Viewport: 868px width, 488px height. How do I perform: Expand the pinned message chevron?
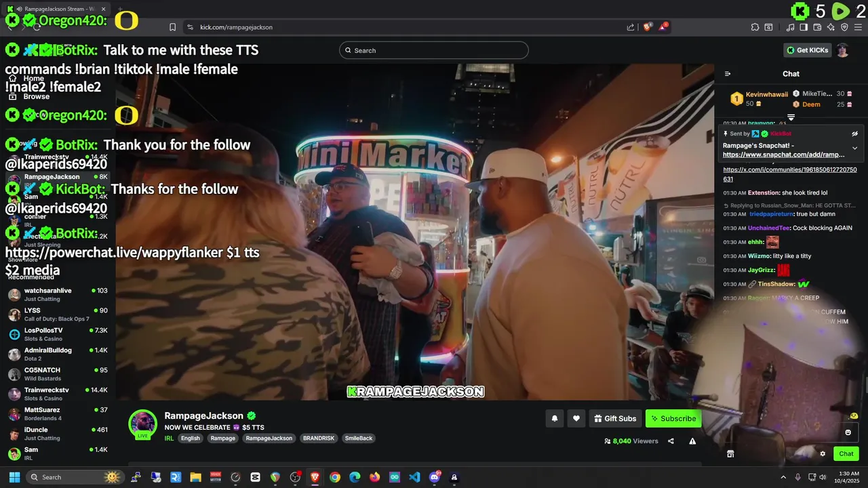[854, 148]
